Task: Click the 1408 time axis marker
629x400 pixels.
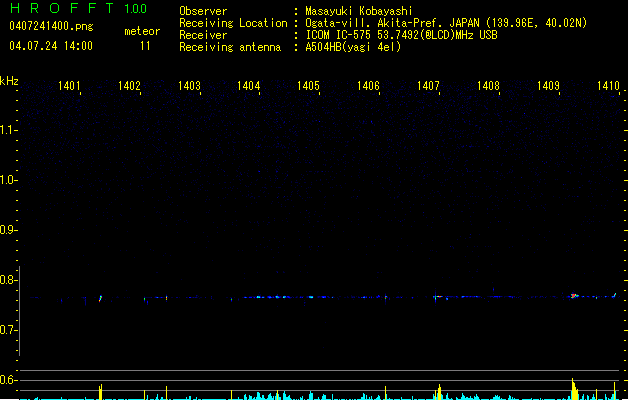Action: pyautogui.click(x=488, y=86)
